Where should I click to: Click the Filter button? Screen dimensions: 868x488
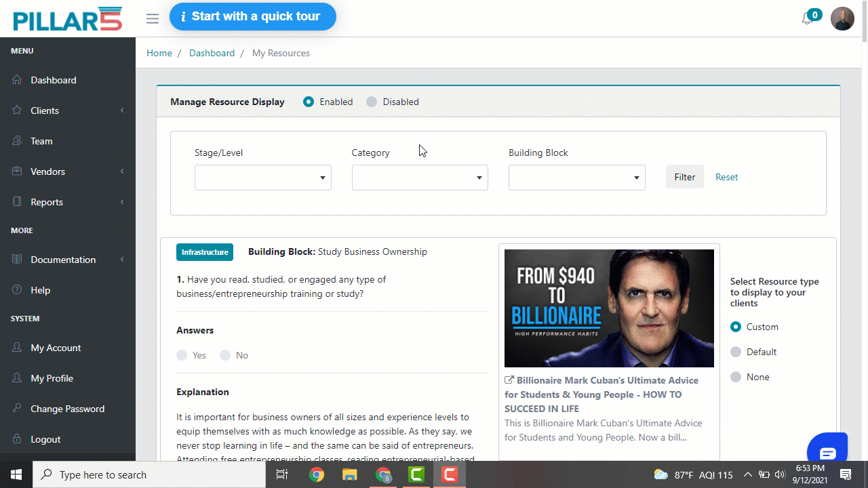tap(685, 177)
